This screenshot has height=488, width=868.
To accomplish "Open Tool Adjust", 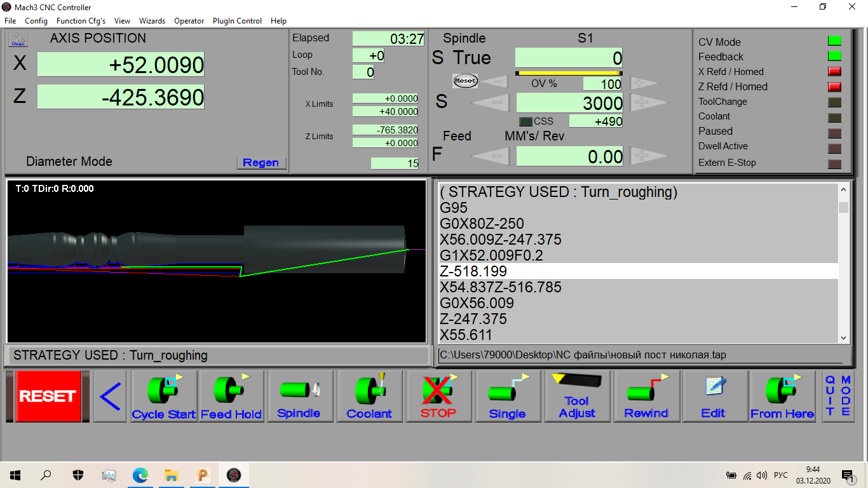I will [577, 396].
